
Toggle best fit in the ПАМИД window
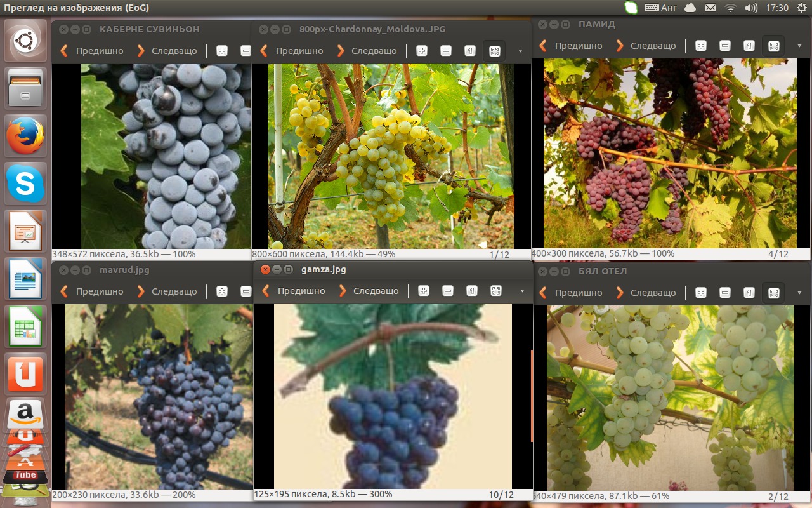773,46
